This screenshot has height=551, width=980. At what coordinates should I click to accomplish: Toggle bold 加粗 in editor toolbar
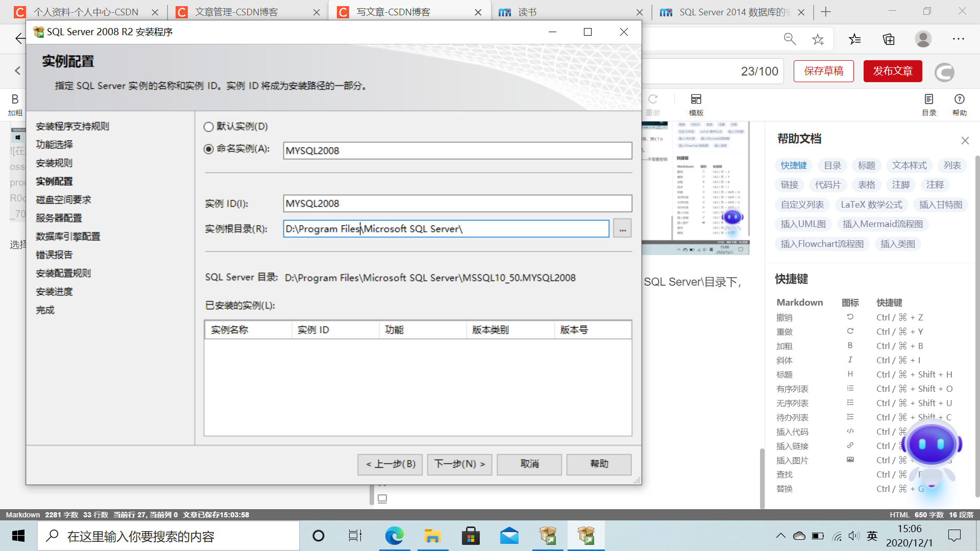(x=15, y=105)
